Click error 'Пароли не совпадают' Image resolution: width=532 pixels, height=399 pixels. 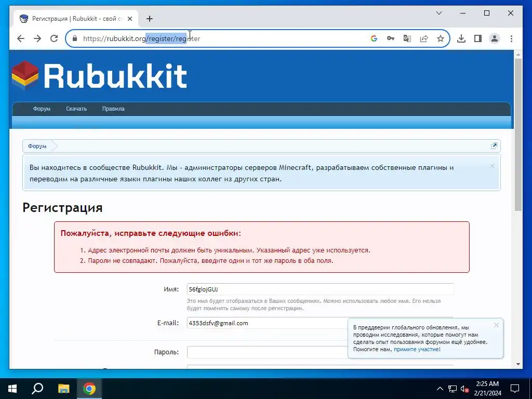click(210, 261)
